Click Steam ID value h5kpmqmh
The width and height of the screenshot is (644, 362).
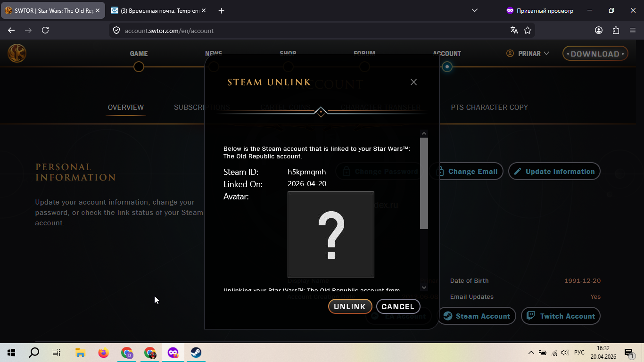click(306, 172)
